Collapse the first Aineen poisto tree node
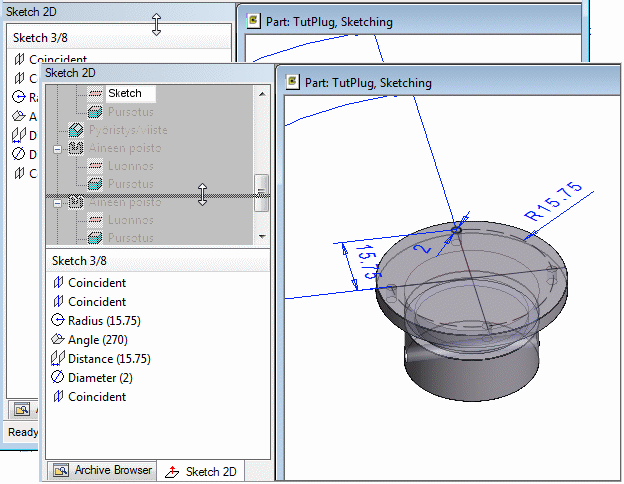This screenshot has width=624, height=484. [58, 148]
